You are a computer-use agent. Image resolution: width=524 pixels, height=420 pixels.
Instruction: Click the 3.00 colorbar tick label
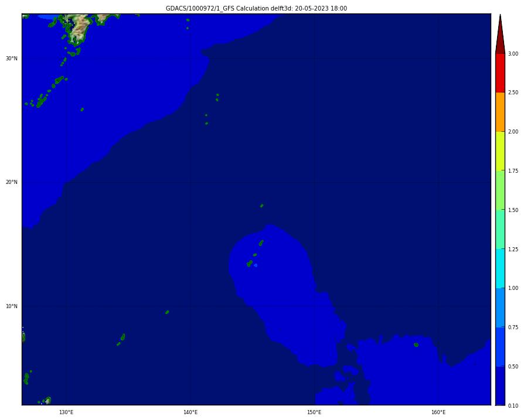(513, 53)
